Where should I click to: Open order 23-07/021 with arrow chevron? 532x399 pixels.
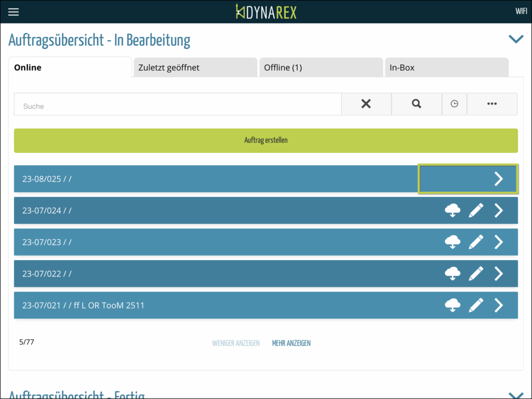pyautogui.click(x=498, y=305)
